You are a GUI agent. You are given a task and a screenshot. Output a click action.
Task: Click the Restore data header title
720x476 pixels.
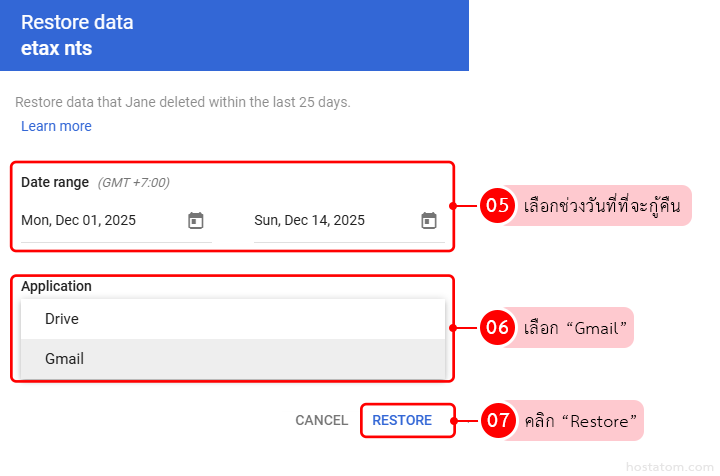coord(77,22)
